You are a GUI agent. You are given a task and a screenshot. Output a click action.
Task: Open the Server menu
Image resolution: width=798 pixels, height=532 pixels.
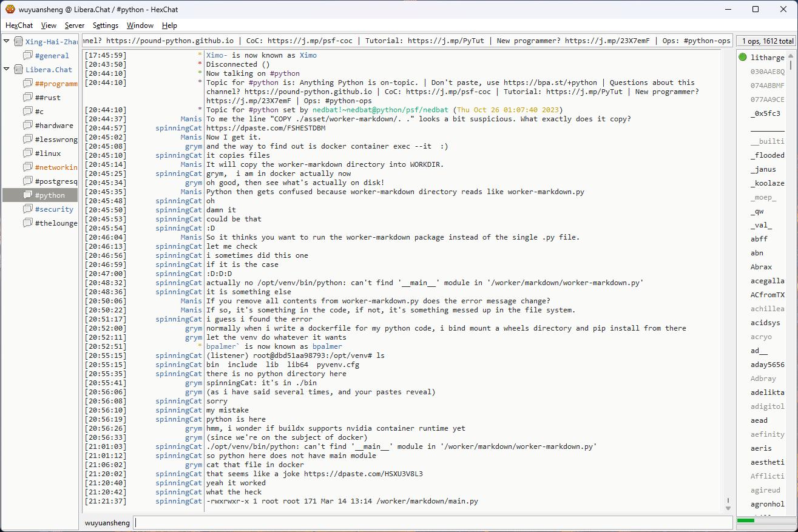(x=75, y=25)
